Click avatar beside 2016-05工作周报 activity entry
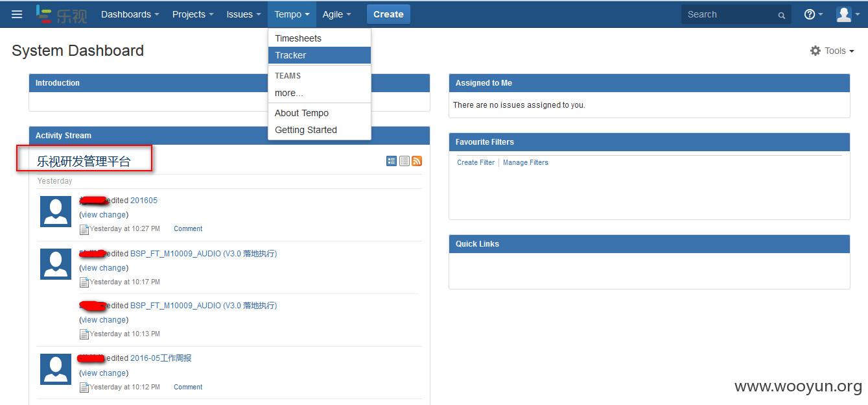The image size is (868, 405). point(56,369)
